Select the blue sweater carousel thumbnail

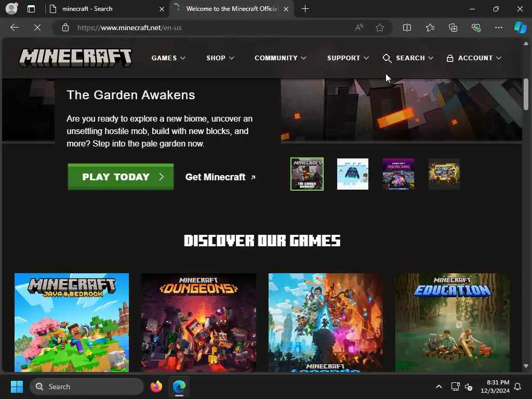(x=353, y=174)
